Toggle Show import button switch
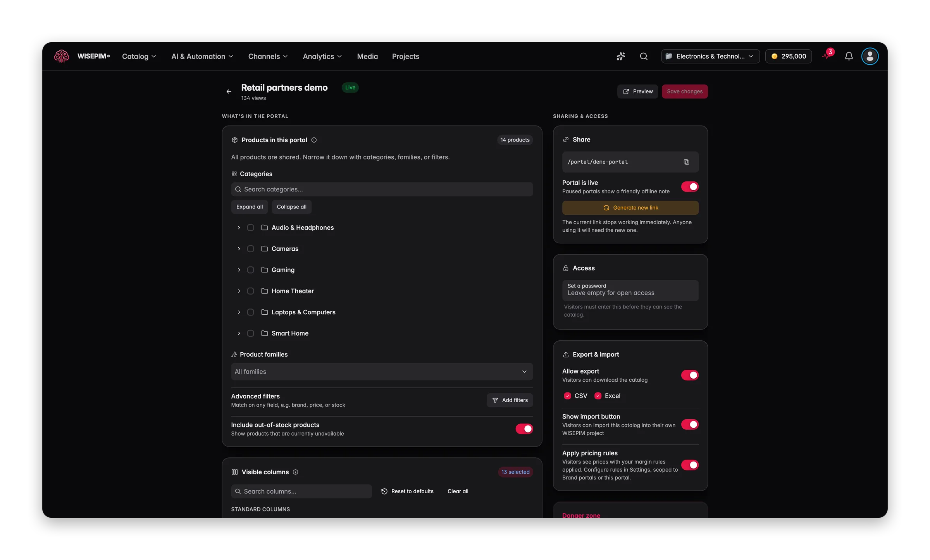930x560 pixels. point(690,424)
